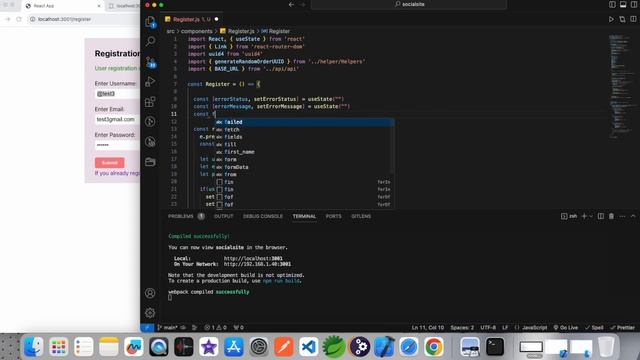640x360 pixels.
Task: Open the socialsite command center search
Action: tap(409, 4)
